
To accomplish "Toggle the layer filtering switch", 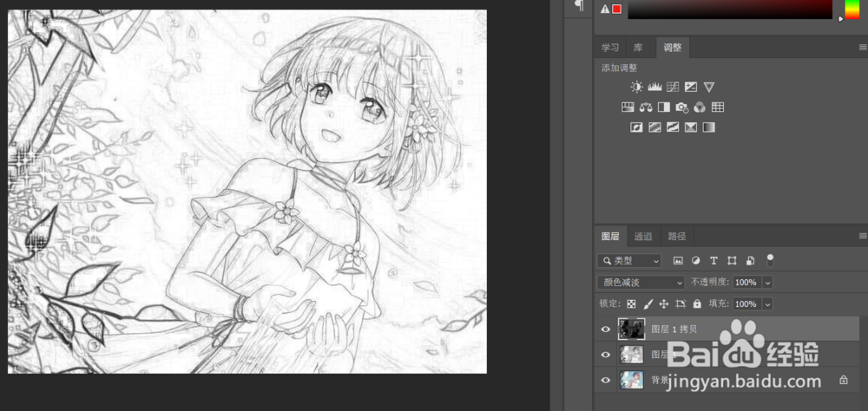I will [769, 260].
